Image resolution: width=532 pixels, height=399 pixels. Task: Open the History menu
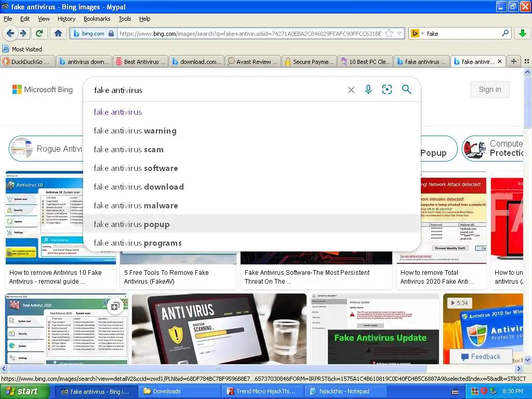tap(66, 19)
